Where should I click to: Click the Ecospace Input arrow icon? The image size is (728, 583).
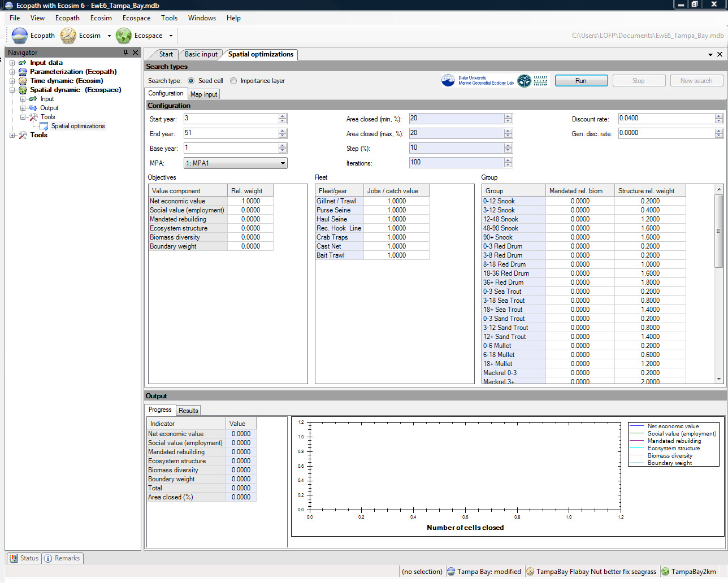(x=33, y=99)
